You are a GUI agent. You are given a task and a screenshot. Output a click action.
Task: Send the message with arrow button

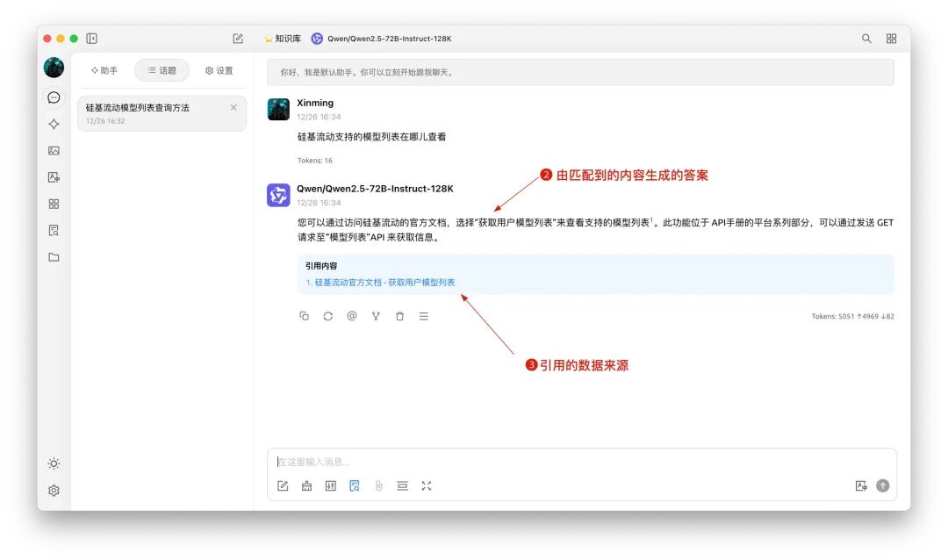[883, 486]
